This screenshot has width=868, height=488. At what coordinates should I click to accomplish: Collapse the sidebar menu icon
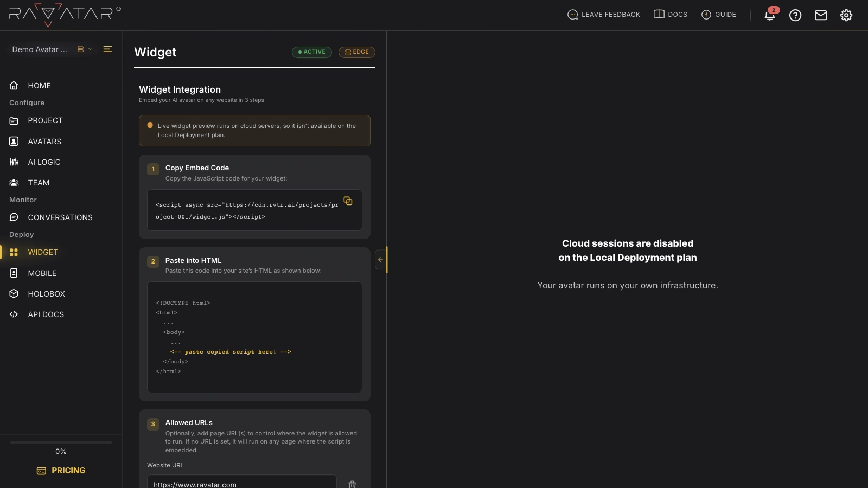tap(107, 49)
